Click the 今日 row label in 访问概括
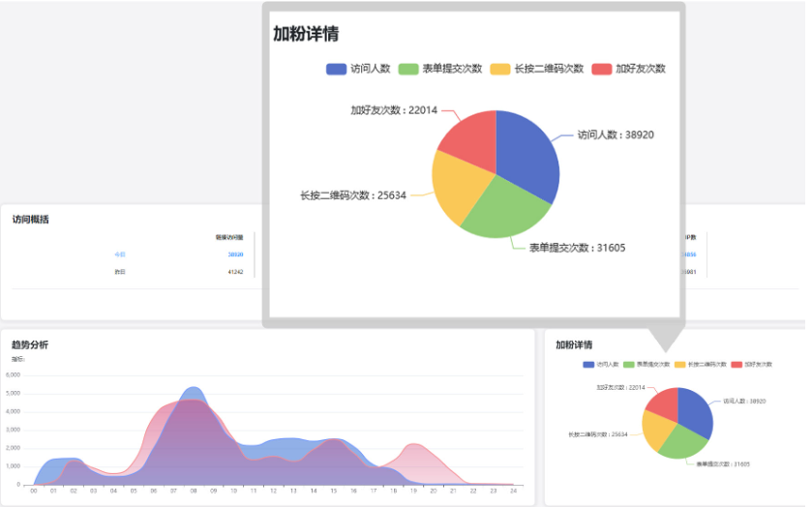This screenshot has height=507, width=812. click(120, 254)
